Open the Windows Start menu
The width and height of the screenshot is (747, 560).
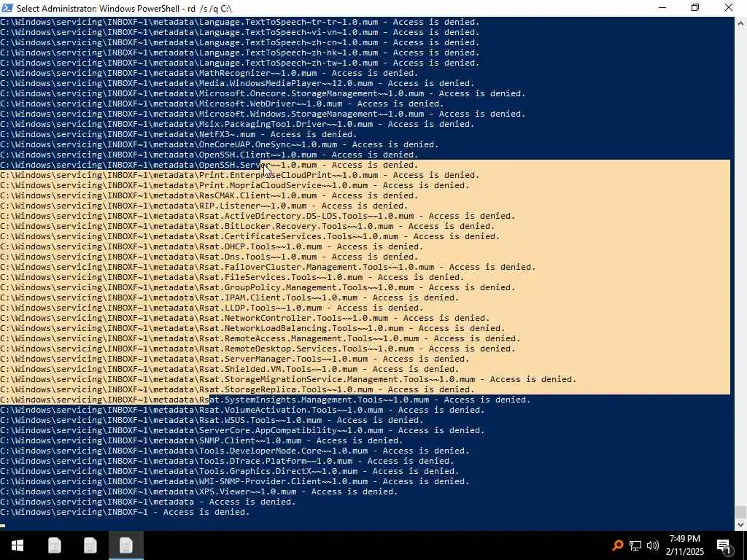18,545
